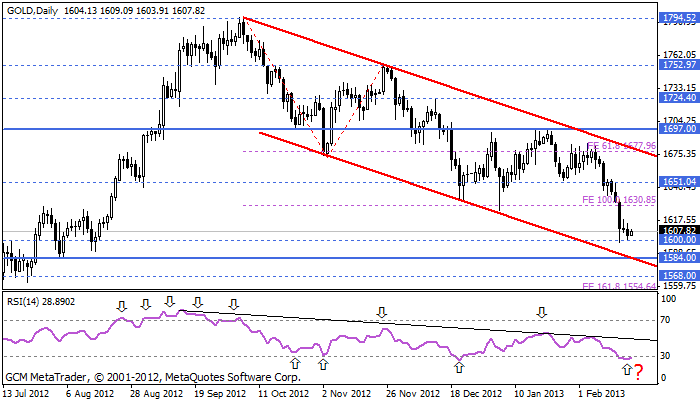700x402 pixels.
Task: Click the RSI down arrow above 10 Jan 2013
Action: click(x=542, y=314)
